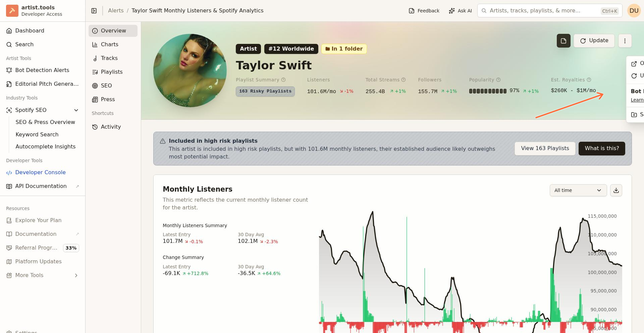644x333 pixels.
Task: Click the Update button
Action: click(x=594, y=41)
